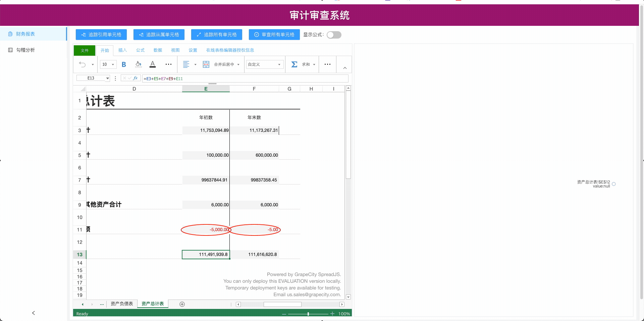The width and height of the screenshot is (644, 321).
Task: Click the zoom in plus icon
Action: pyautogui.click(x=332, y=314)
